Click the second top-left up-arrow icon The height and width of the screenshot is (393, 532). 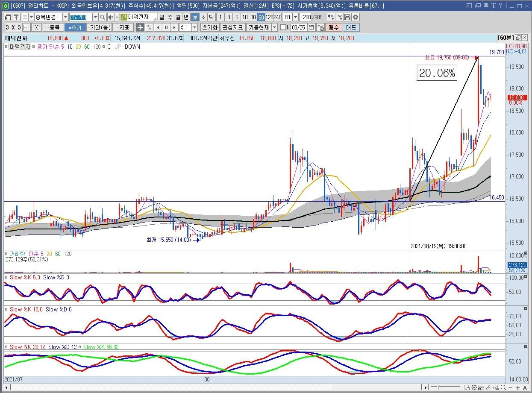click(16, 17)
